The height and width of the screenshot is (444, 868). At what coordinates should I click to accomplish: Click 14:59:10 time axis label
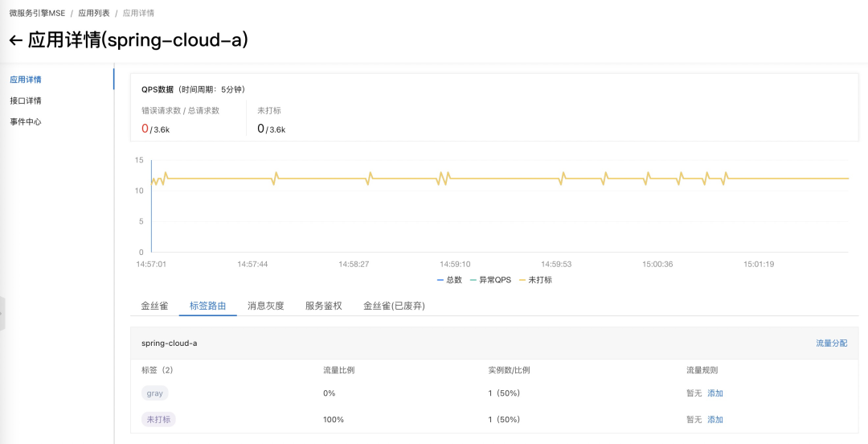click(455, 264)
